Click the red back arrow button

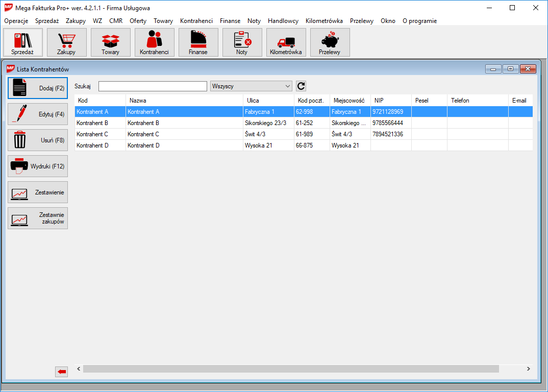pyautogui.click(x=62, y=372)
